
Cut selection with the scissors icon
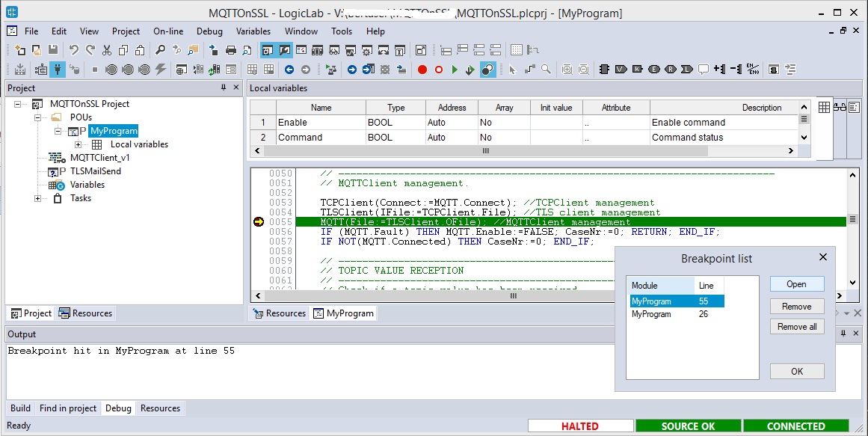click(x=107, y=50)
